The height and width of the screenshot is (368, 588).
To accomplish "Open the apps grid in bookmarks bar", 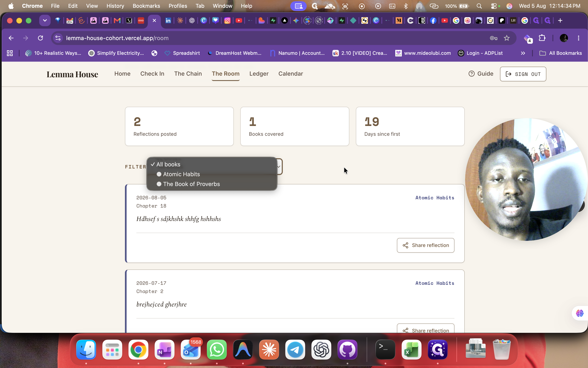I will click(10, 53).
